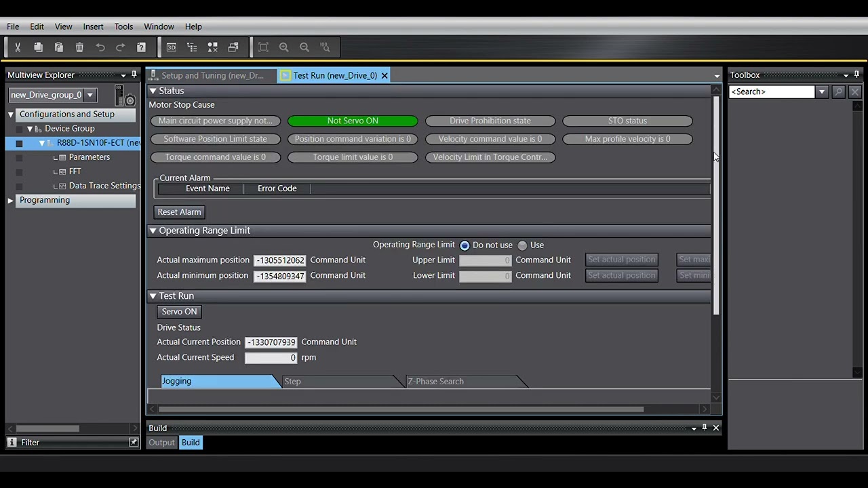Open Multiview Explorer panel options arrow
Screen dimensions: 868x488
pyautogui.click(x=123, y=75)
